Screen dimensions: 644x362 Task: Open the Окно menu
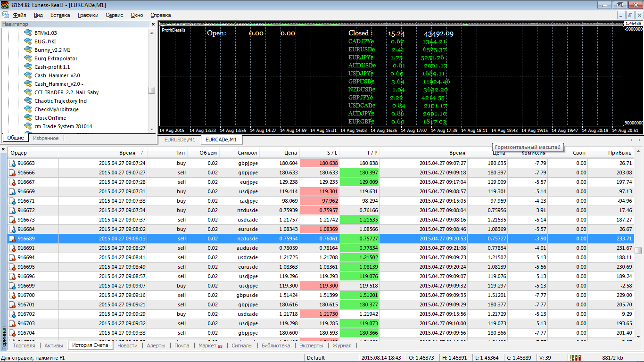pyautogui.click(x=137, y=15)
